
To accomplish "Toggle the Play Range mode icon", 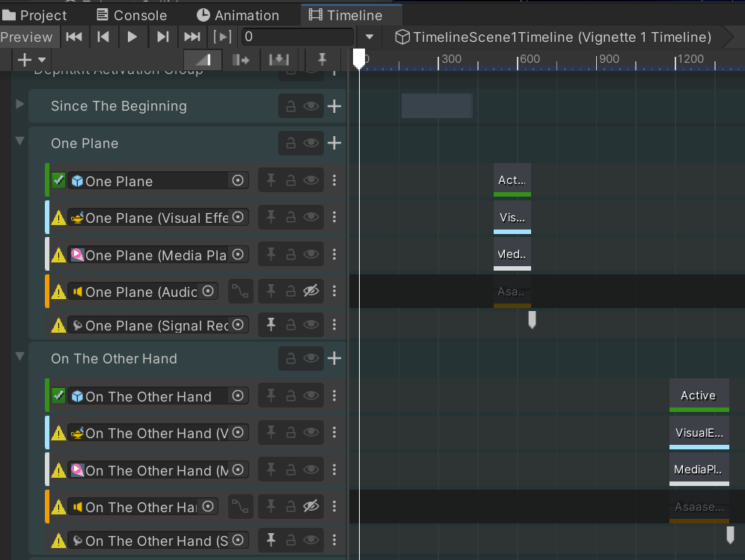I will coord(222,37).
